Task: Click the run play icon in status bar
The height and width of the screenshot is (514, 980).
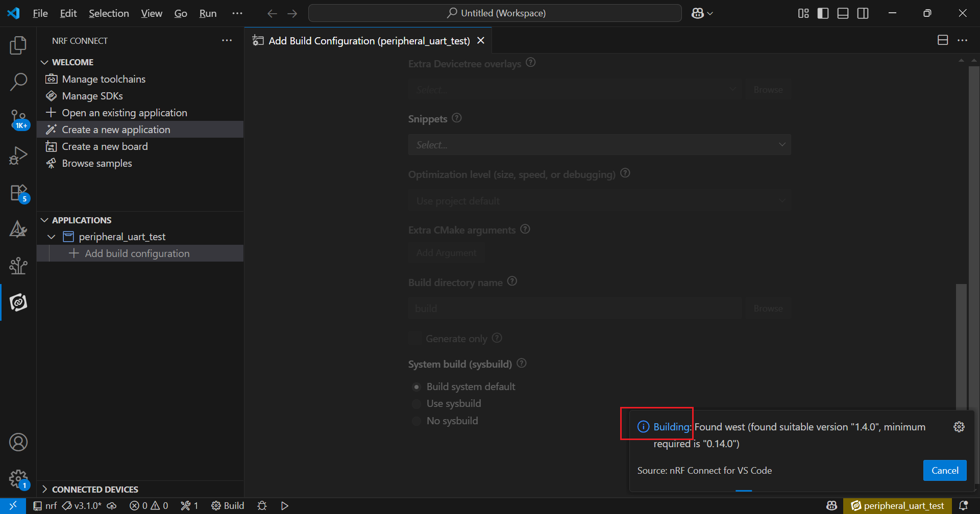Action: (x=285, y=506)
